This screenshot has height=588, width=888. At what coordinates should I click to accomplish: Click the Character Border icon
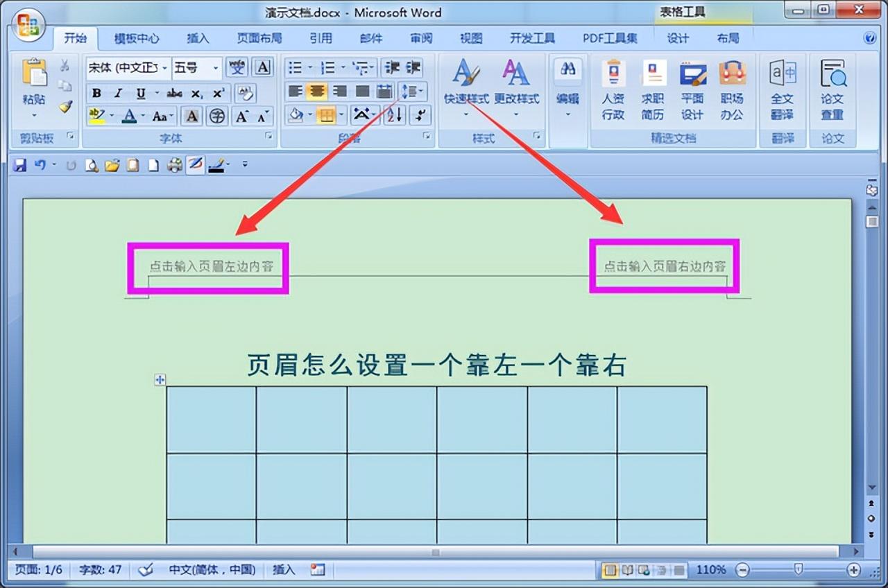[x=262, y=68]
